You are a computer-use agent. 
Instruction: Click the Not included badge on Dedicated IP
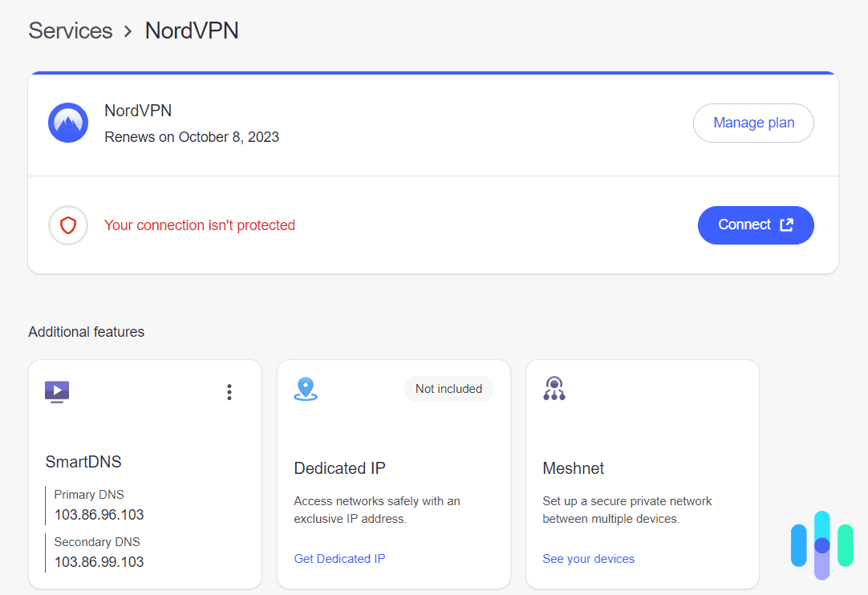coord(448,388)
